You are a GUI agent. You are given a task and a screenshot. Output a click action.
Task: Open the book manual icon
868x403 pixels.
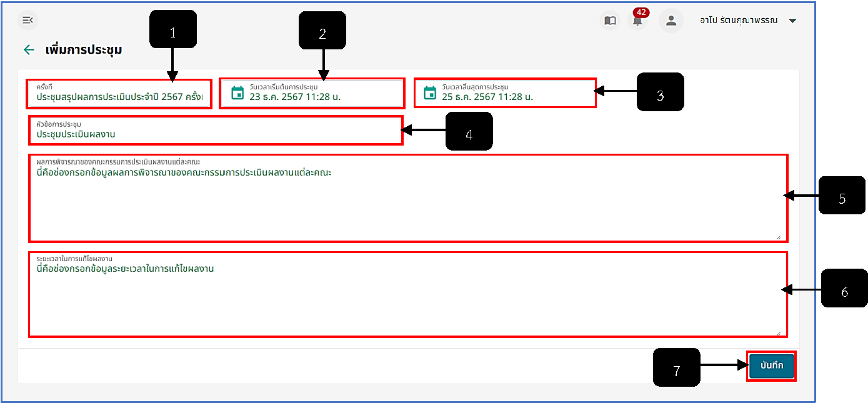point(610,21)
